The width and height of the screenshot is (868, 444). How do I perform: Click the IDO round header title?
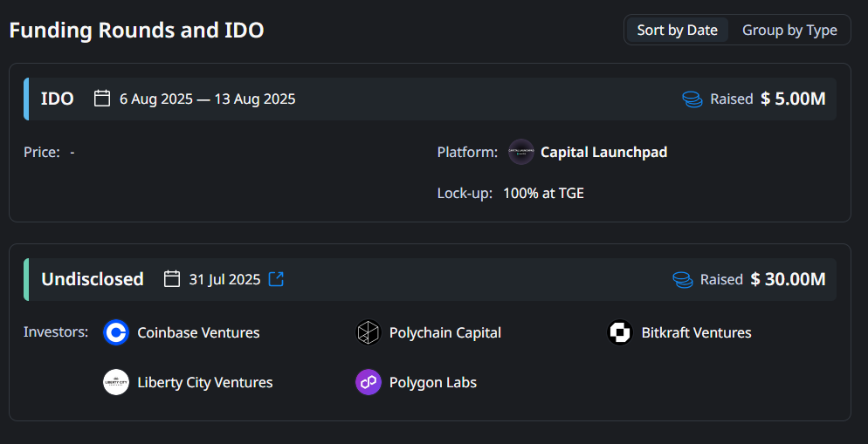point(58,99)
